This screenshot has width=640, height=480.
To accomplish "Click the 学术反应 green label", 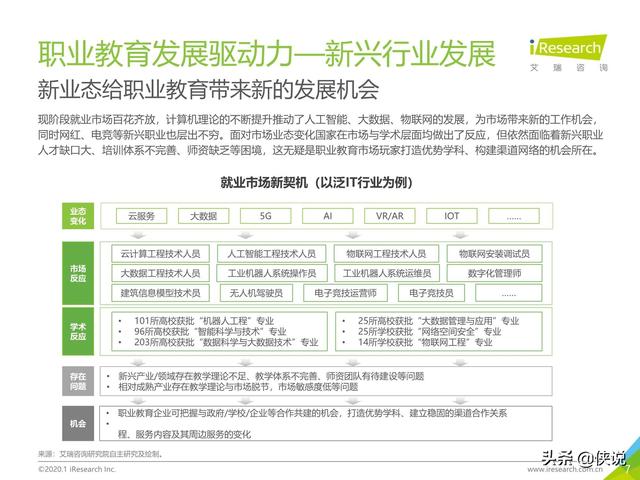I will pyautogui.click(x=78, y=331).
